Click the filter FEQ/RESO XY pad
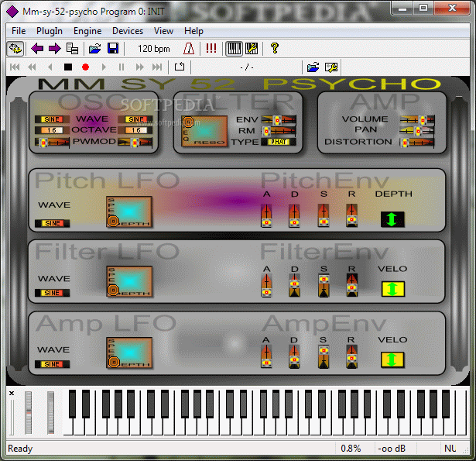The image size is (476, 461). click(204, 131)
